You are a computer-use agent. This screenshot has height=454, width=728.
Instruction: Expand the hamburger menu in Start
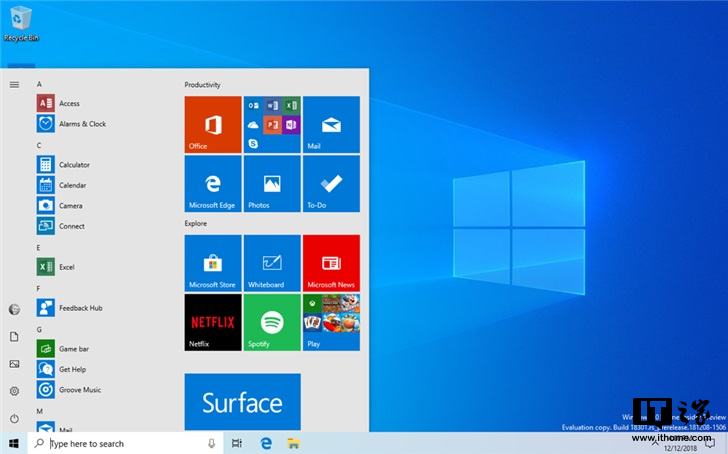(14, 84)
